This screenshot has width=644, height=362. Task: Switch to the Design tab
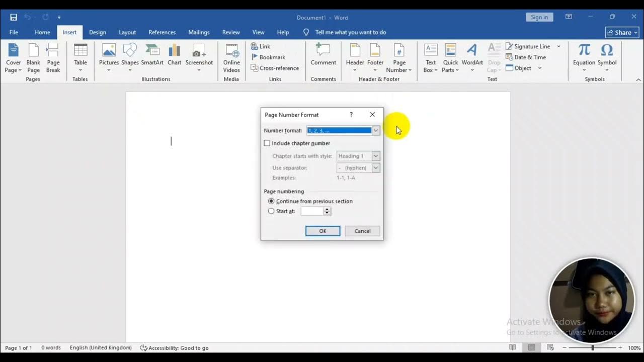(x=98, y=32)
